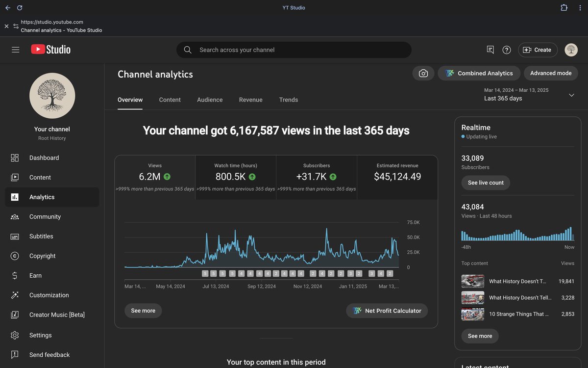This screenshot has height=368, width=588.
Task: Open the Net Profit Calculator
Action: [x=387, y=311]
